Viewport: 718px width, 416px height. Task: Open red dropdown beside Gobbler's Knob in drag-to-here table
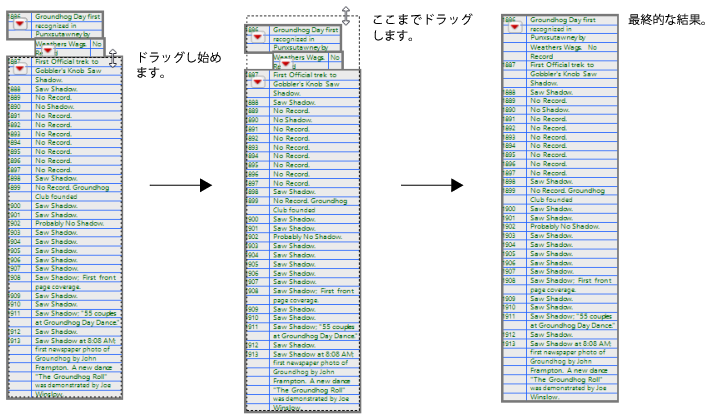point(258,82)
